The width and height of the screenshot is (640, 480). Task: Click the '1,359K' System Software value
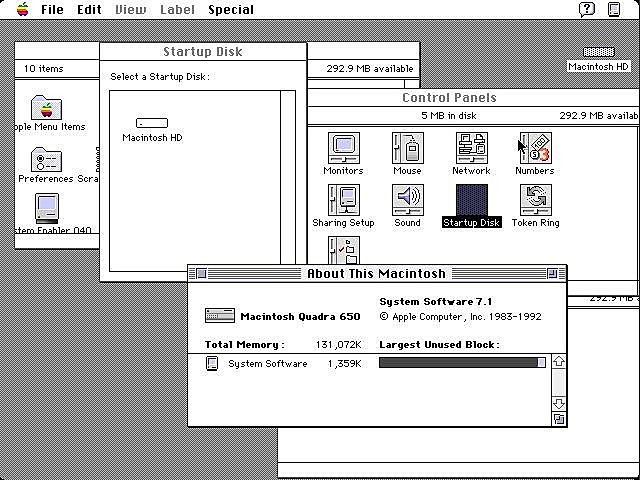pos(344,363)
